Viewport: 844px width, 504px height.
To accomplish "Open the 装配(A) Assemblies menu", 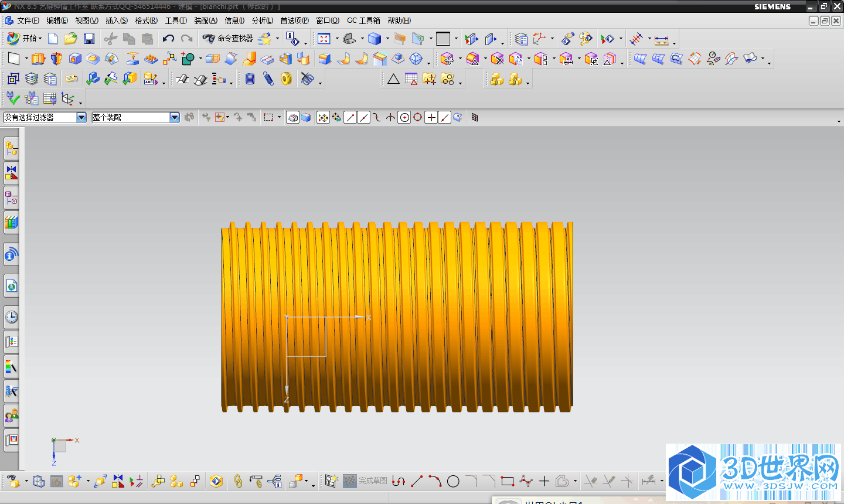I will point(206,21).
